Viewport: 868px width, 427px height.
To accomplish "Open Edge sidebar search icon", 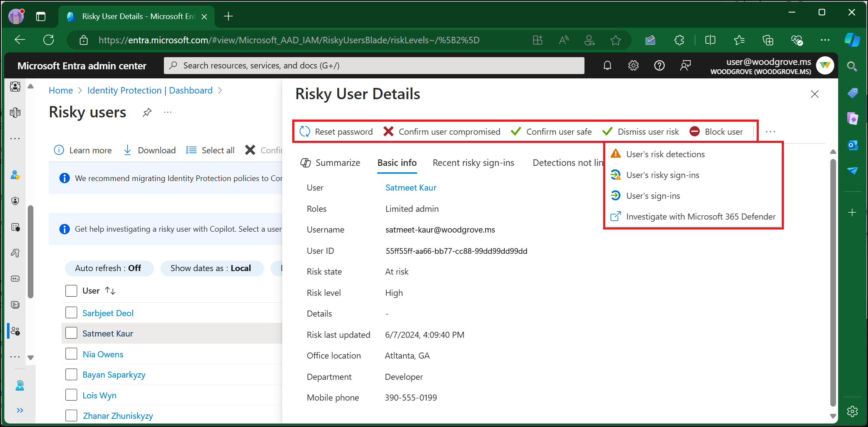I will (x=852, y=66).
